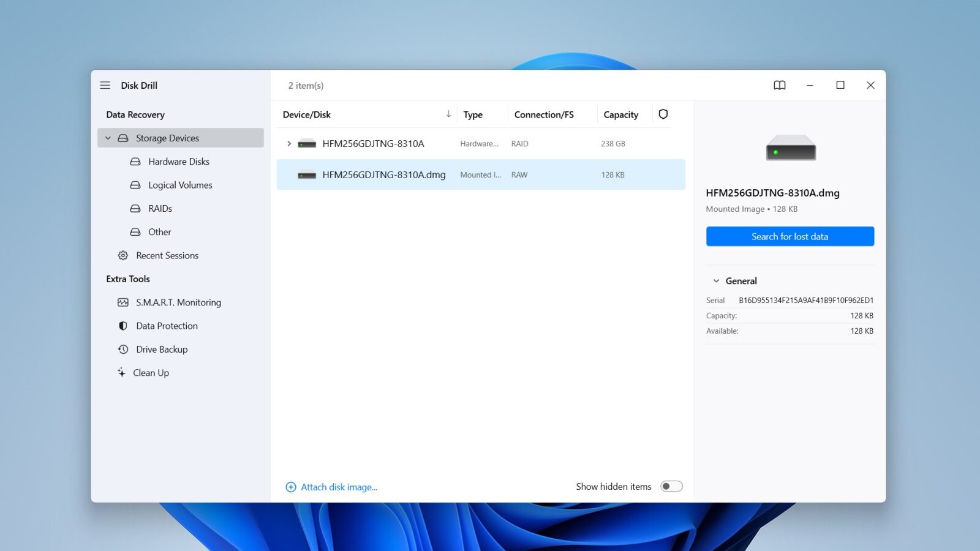
Task: Expand the HFM256GDJTNG-8310A disk entry
Action: pos(288,143)
